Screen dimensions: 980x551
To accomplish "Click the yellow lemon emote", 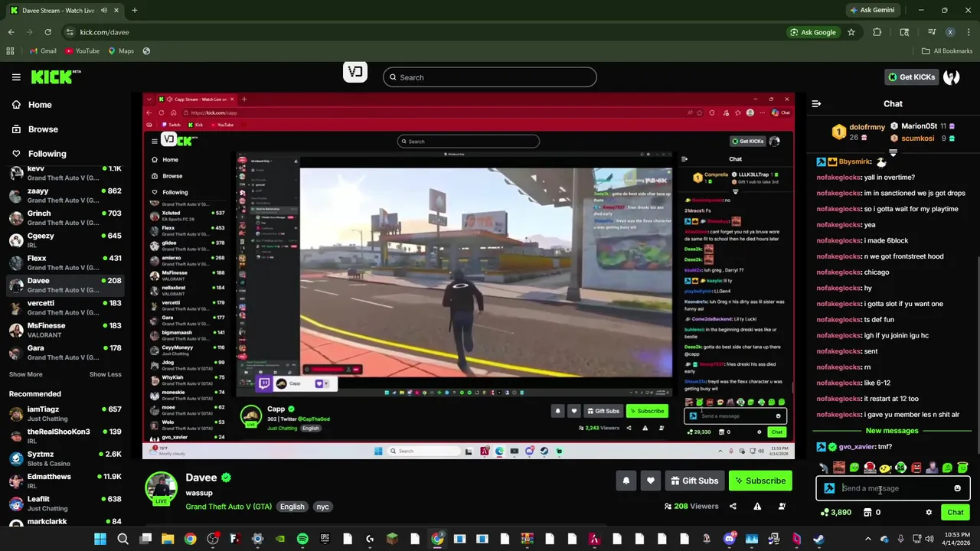I will coord(886,468).
